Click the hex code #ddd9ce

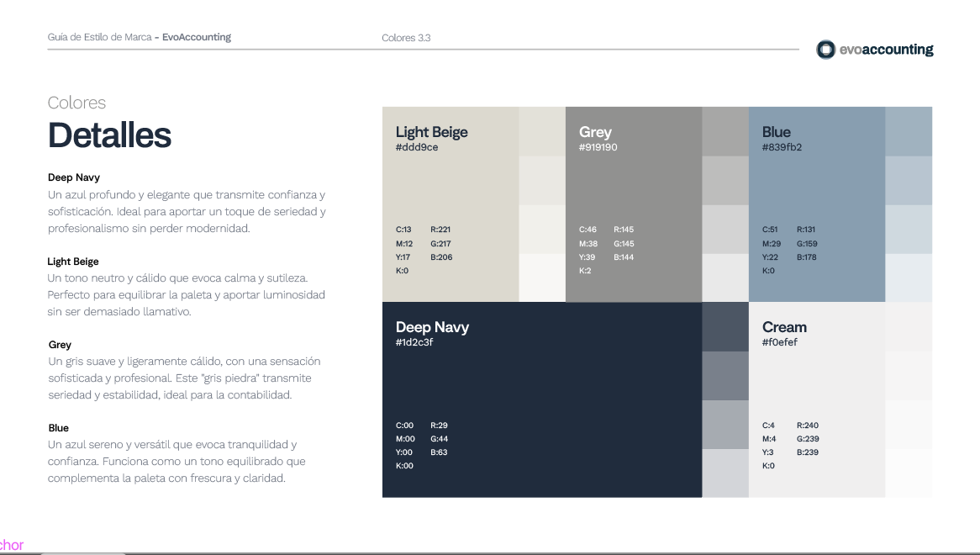click(x=417, y=147)
